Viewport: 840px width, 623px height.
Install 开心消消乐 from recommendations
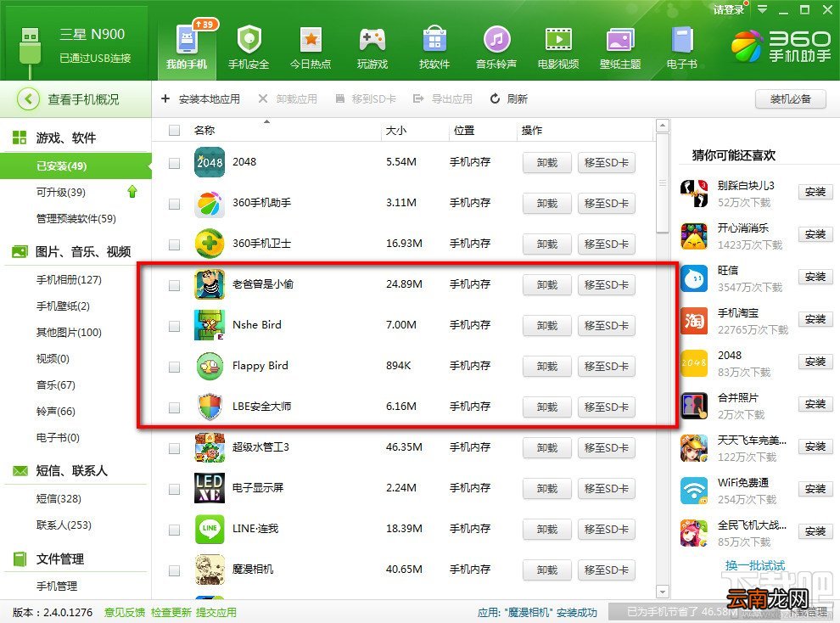pos(815,234)
